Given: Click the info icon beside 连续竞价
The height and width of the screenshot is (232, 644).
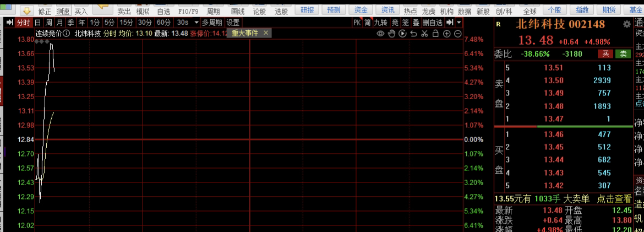Looking at the screenshot, I should [x=66, y=34].
